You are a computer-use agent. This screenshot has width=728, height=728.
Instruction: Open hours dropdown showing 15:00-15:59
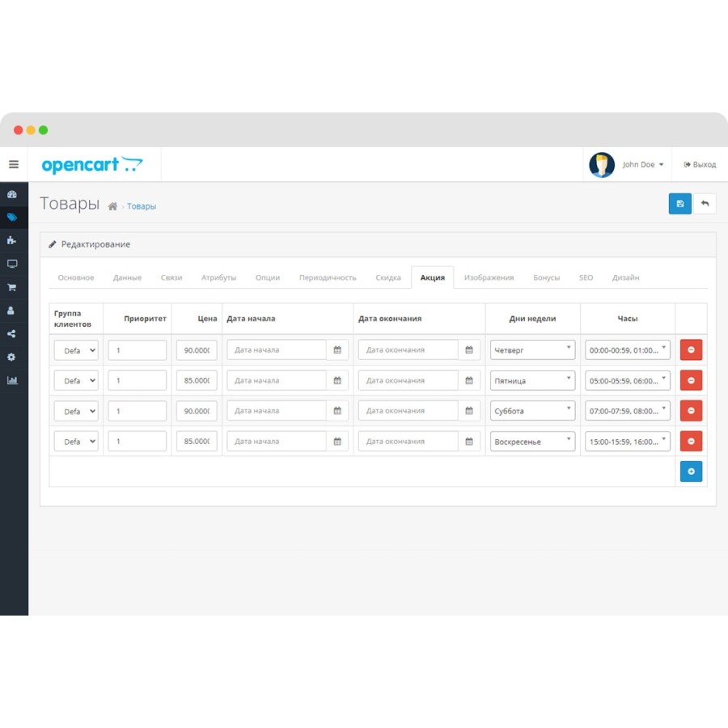click(627, 441)
